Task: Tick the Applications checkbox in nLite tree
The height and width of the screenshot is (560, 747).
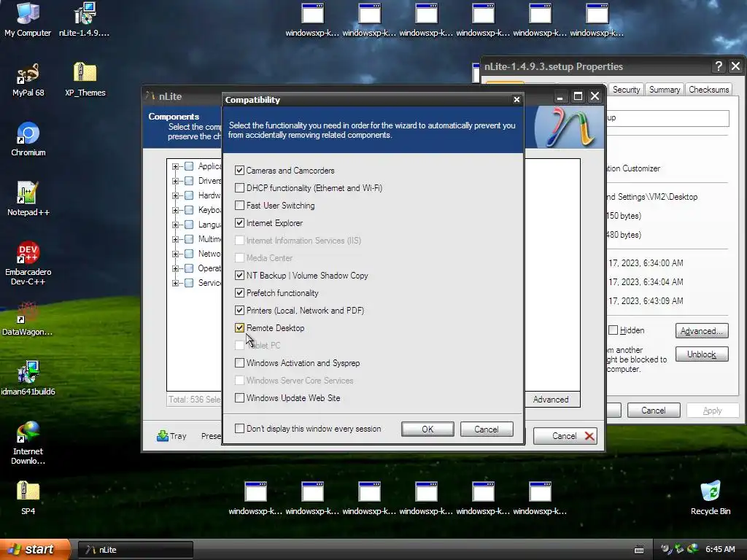Action: [189, 166]
